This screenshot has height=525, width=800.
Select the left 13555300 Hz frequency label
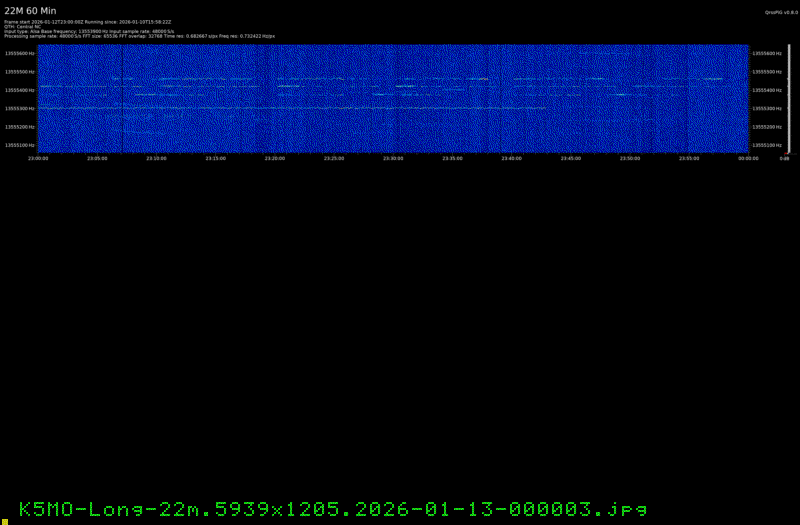point(20,108)
